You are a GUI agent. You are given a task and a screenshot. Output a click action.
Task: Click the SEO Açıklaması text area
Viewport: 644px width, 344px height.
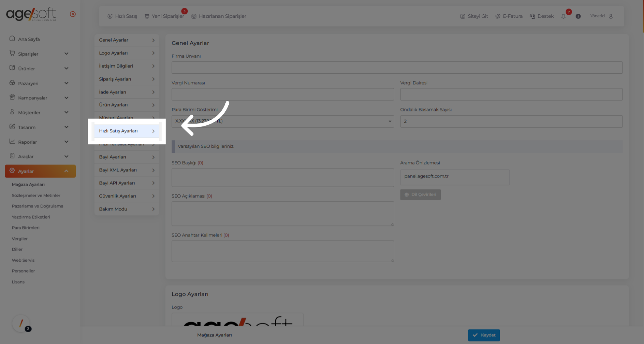coord(283,214)
